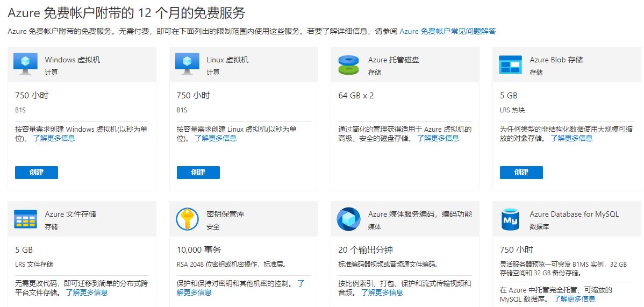Click the Azure 媒体服务编码 cube icon
644x307 pixels.
pyautogui.click(x=348, y=219)
